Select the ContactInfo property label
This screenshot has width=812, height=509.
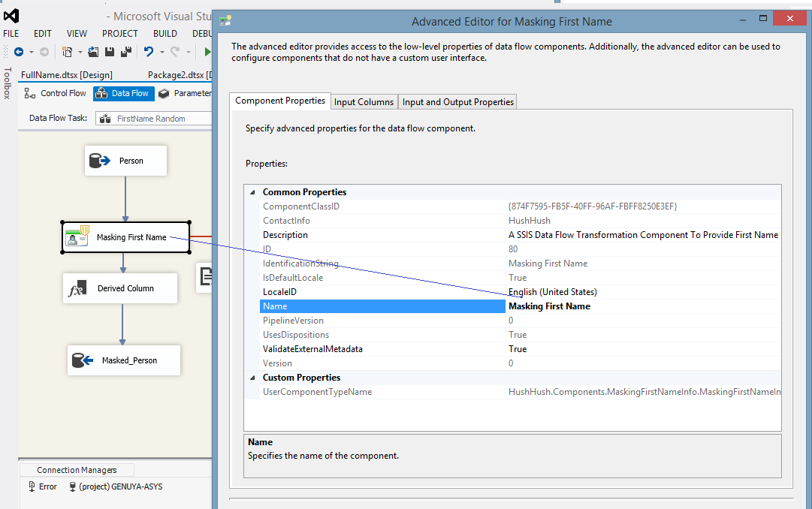tap(286, 221)
